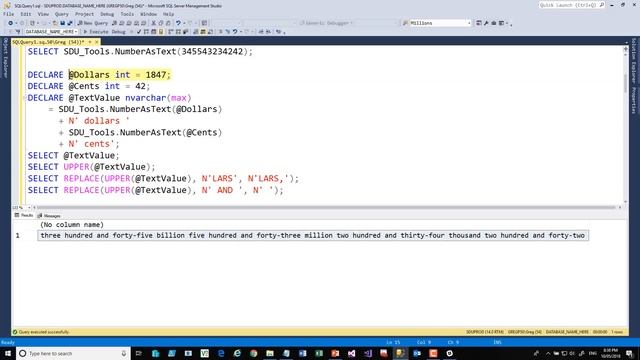Open the Query menu
The width and height of the screenshot is (640, 360).
coord(62,14)
